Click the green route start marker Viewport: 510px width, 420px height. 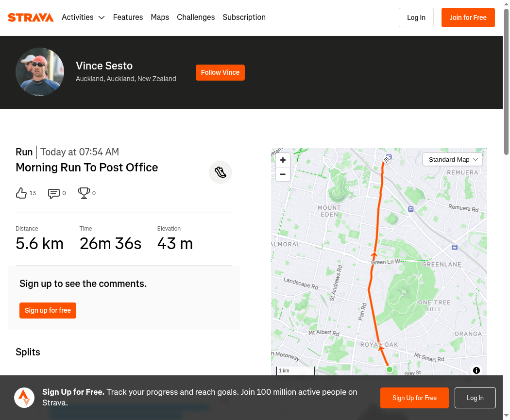[x=390, y=370]
